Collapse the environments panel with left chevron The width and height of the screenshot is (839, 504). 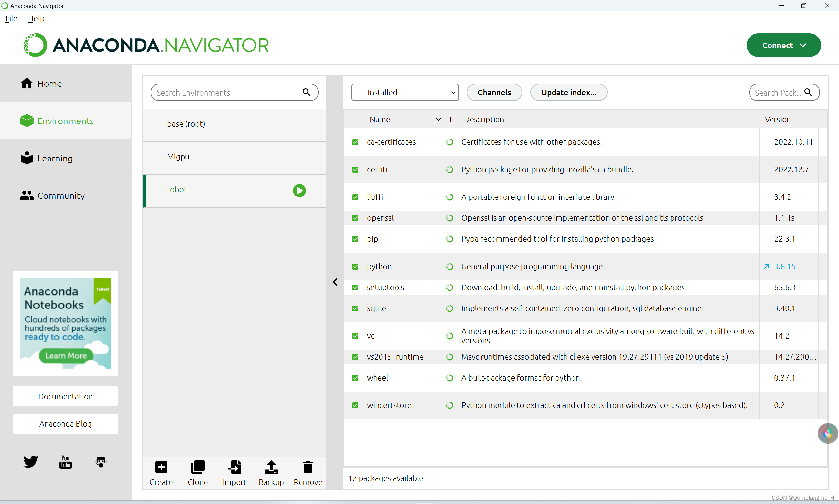(335, 282)
